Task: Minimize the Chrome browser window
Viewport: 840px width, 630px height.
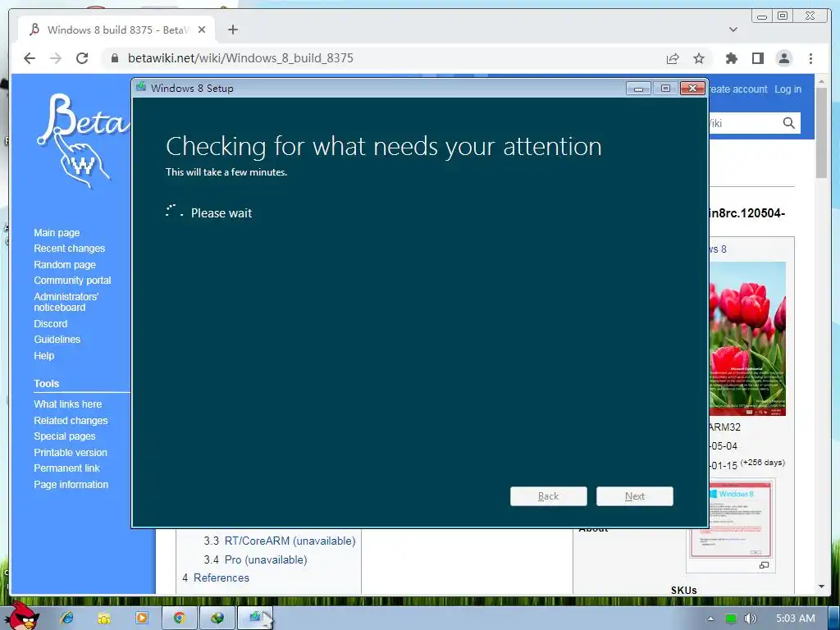Action: (x=762, y=16)
